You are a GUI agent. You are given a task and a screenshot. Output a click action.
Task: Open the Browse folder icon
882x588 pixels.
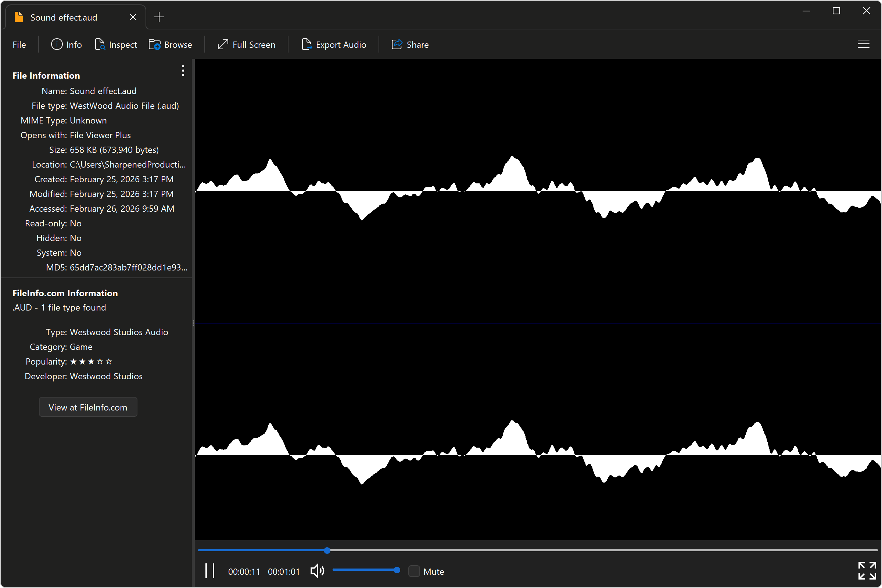tap(170, 44)
